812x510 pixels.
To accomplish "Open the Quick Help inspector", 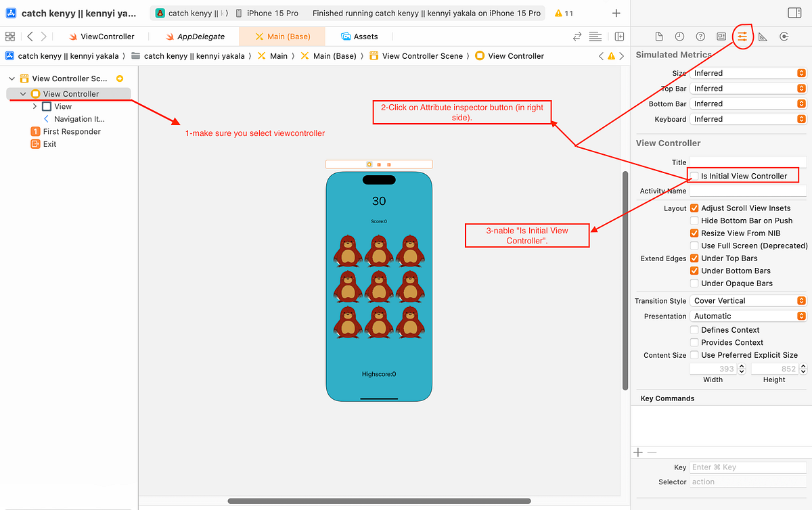I will click(700, 37).
